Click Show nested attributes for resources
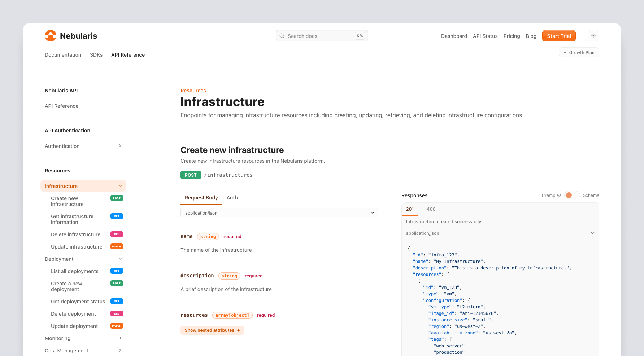Viewport: 644px width, 356px height. tap(212, 330)
